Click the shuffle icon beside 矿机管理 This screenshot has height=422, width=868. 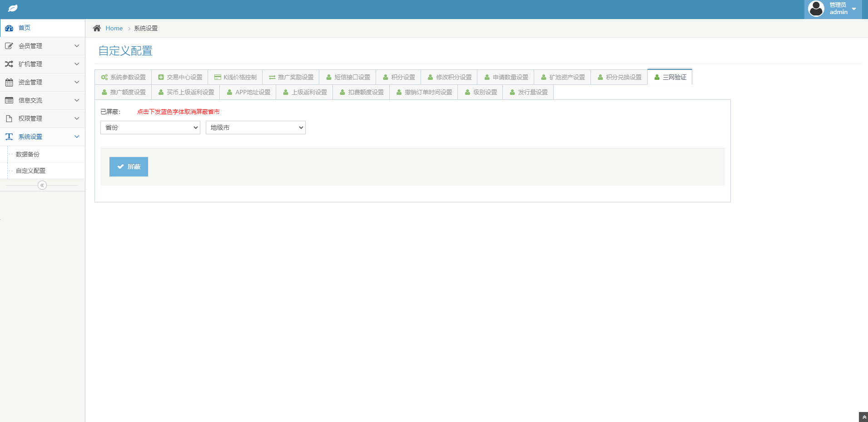point(9,64)
